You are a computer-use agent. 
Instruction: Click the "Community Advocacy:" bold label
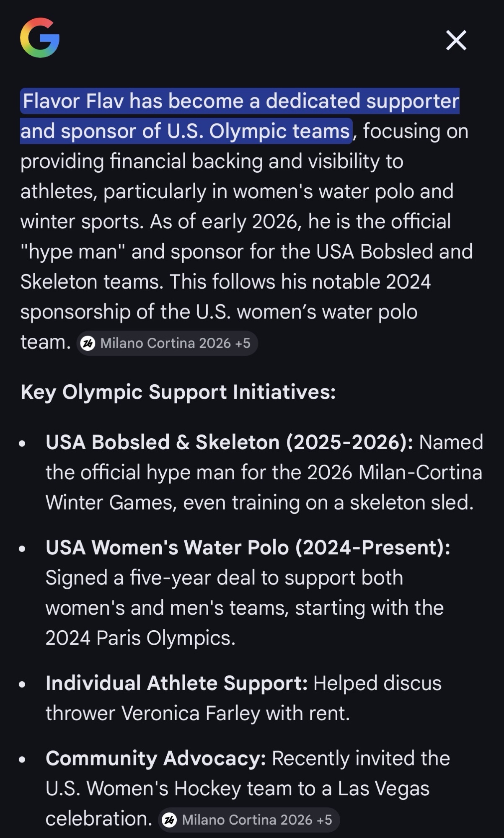(155, 758)
